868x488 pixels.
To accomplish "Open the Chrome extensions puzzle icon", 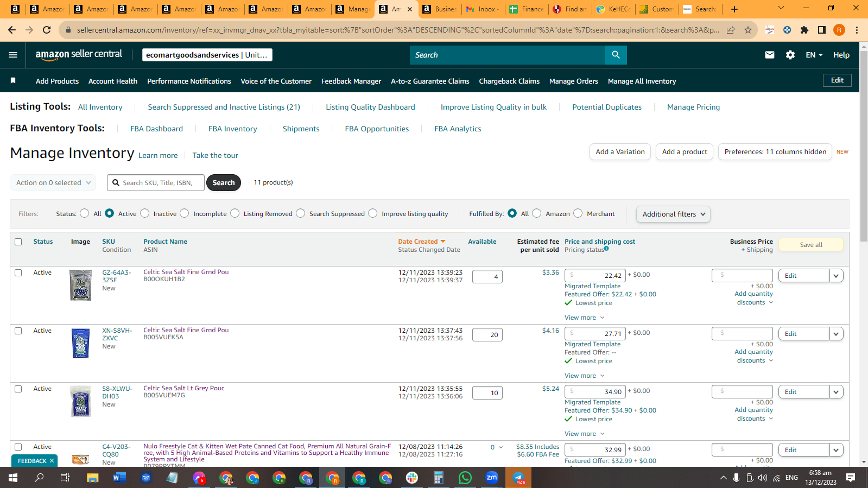I will pos(804,30).
